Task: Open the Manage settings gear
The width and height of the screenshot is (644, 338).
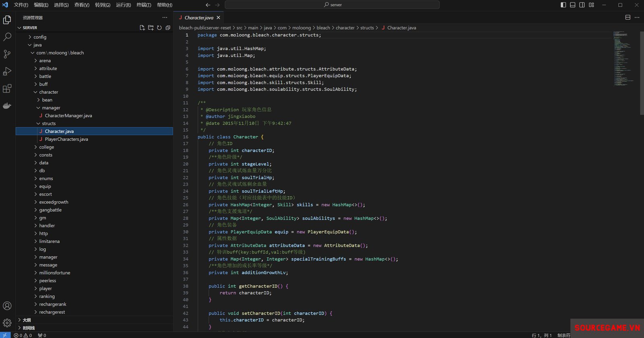Action: (7, 323)
